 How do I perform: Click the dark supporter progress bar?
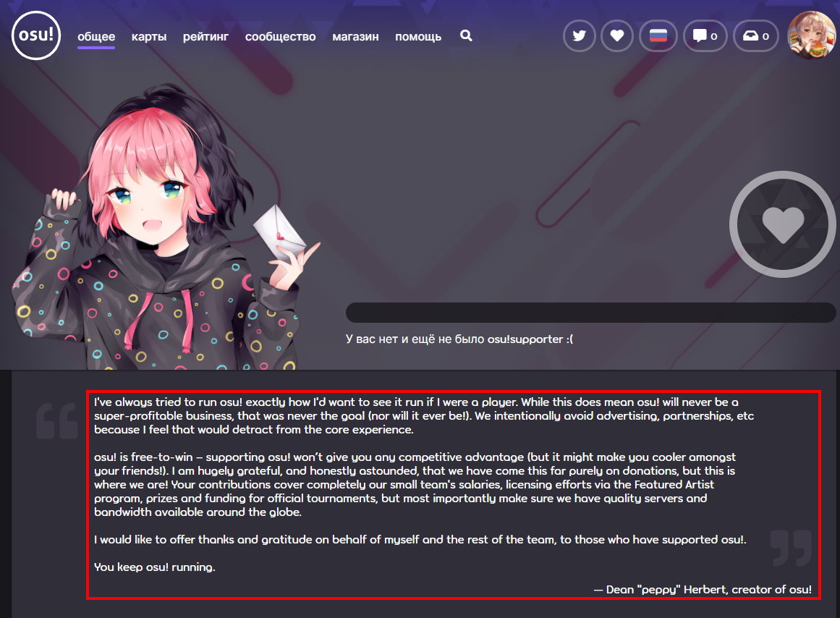tap(591, 313)
